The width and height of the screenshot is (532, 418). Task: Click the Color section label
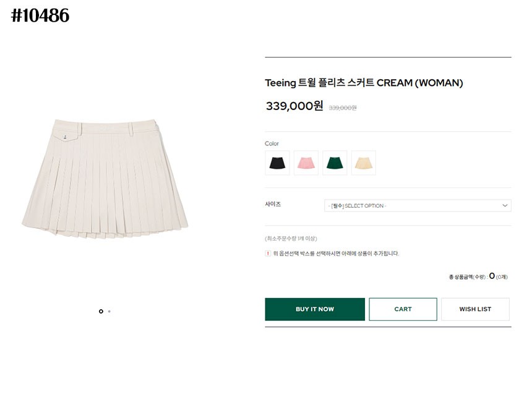[x=272, y=143]
